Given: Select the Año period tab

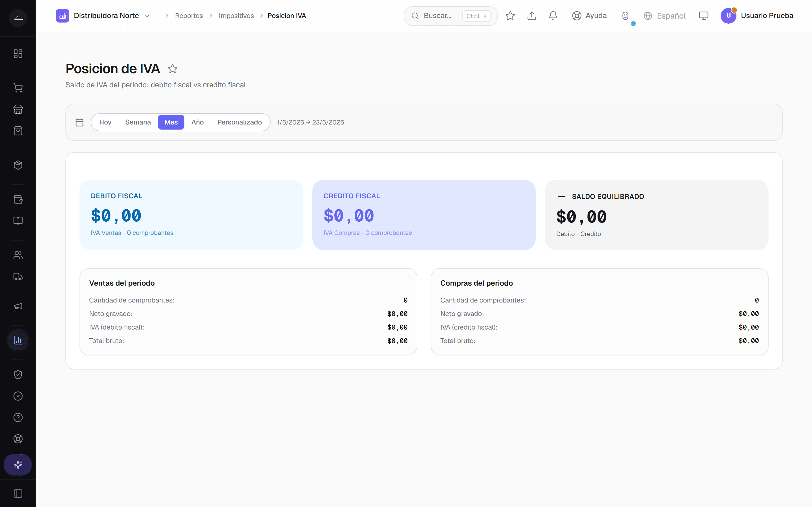Looking at the screenshot, I should coord(198,122).
